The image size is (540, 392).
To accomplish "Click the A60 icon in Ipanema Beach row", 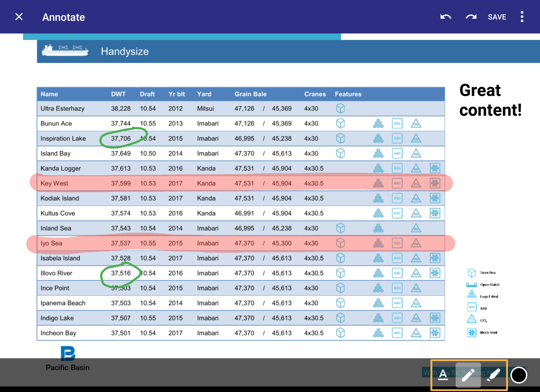I will [397, 303].
